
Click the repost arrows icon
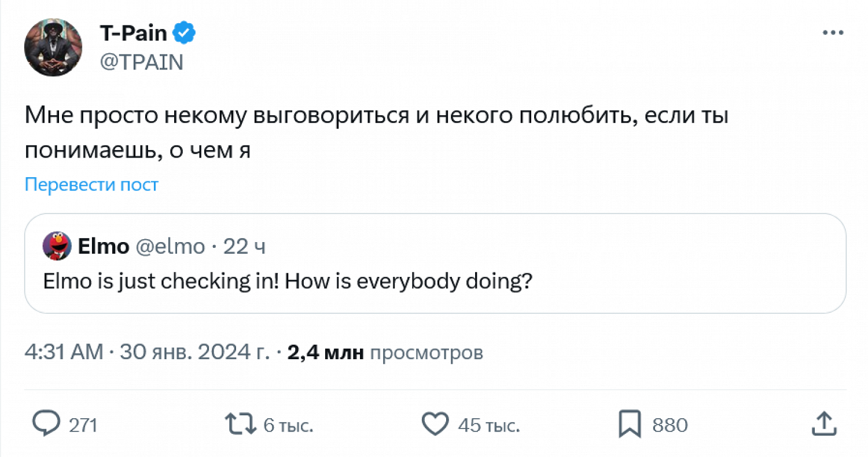tap(241, 425)
